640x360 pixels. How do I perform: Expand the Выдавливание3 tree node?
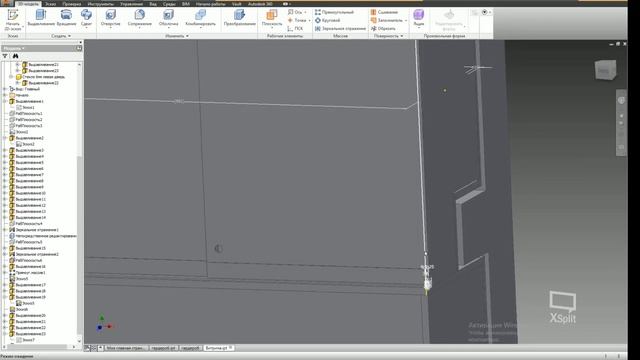click(5, 150)
